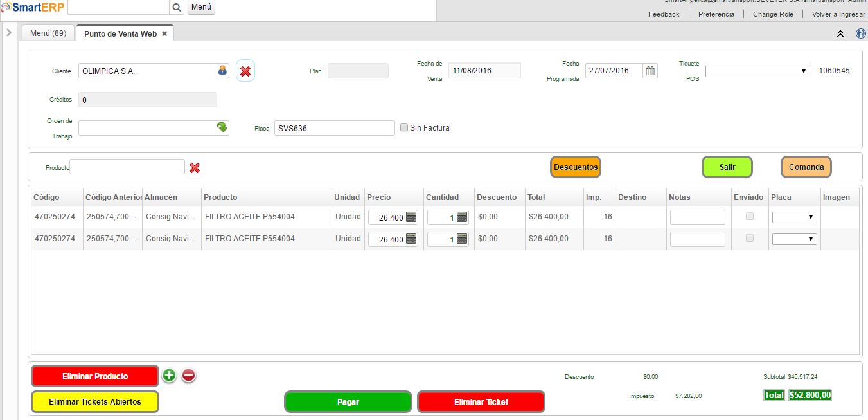Click the Impuesto value $7.282,00
This screenshot has height=420, width=868.
(689, 396)
